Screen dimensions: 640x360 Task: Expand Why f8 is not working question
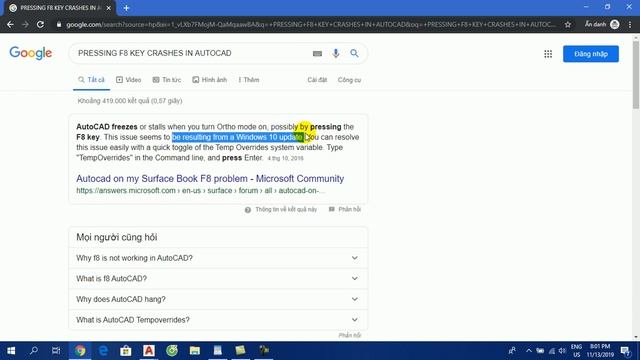tap(218, 258)
